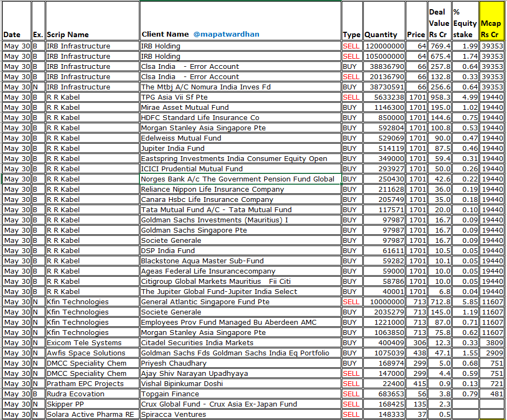Click the Mcap value '481' cell

491,394
